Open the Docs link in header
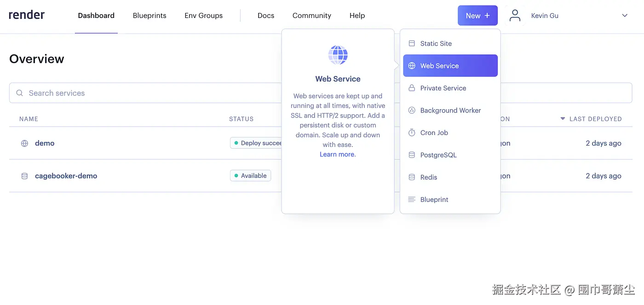 (266, 16)
